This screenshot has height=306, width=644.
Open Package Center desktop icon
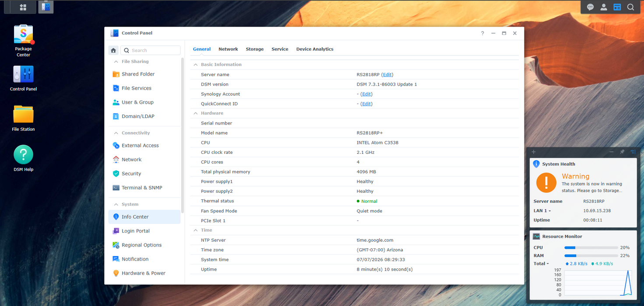point(23,40)
